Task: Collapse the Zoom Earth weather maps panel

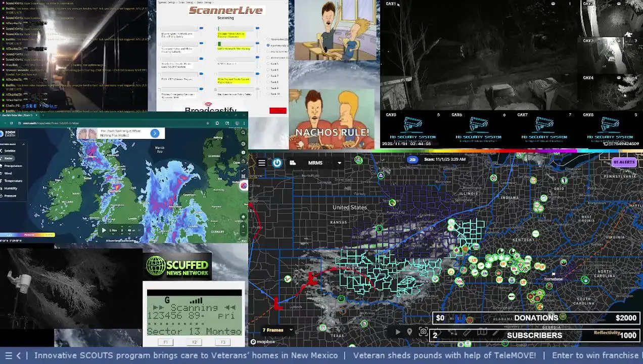Action: [24, 144]
